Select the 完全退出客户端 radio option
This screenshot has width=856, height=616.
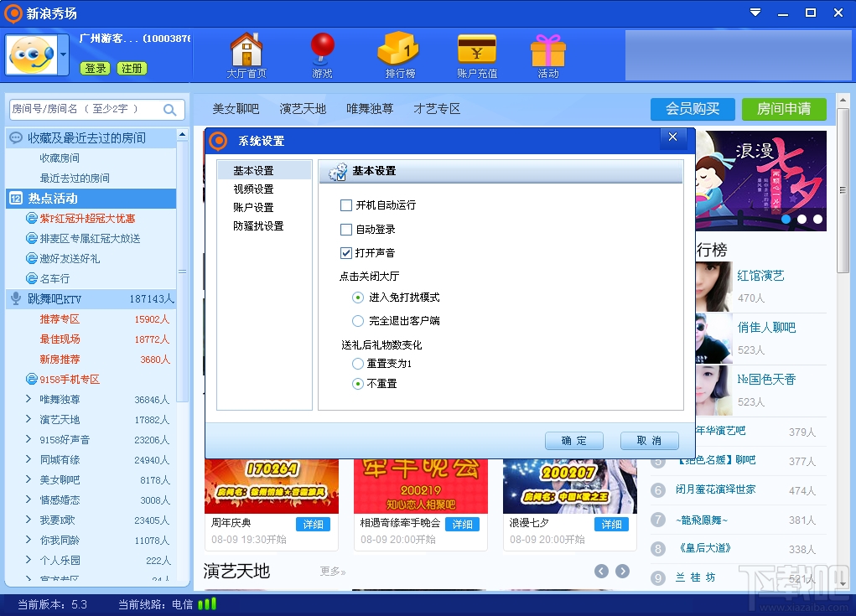point(357,320)
